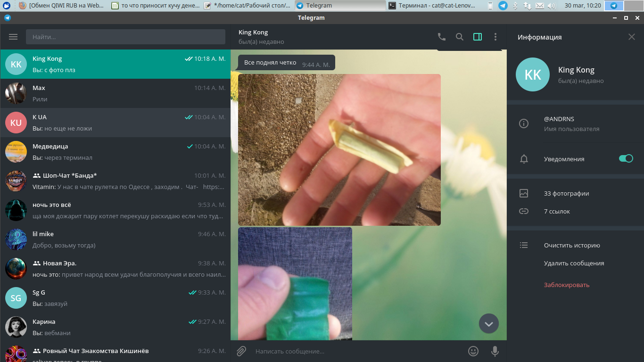
Task: Focus the Найти search field
Action: tap(125, 37)
